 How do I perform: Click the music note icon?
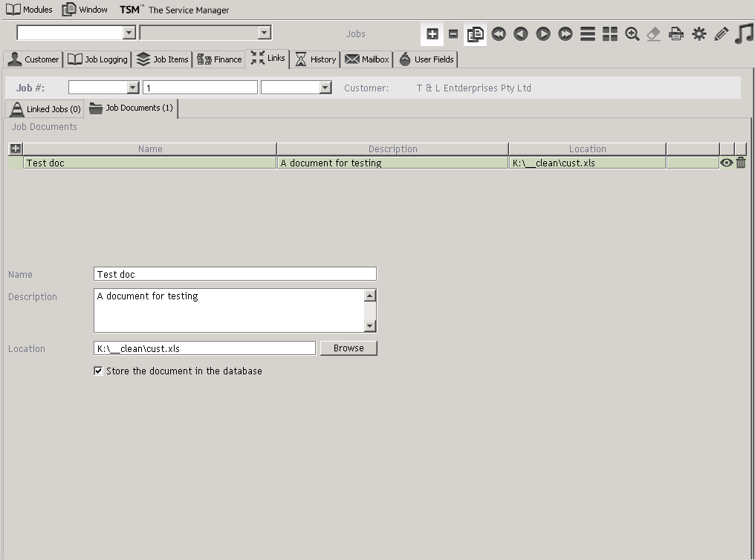744,34
